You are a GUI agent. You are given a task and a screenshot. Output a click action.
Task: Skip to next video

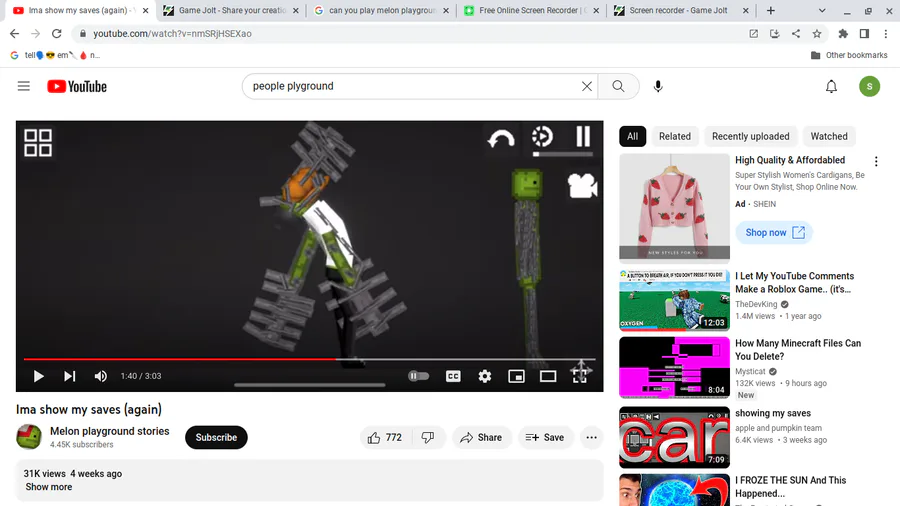(69, 376)
